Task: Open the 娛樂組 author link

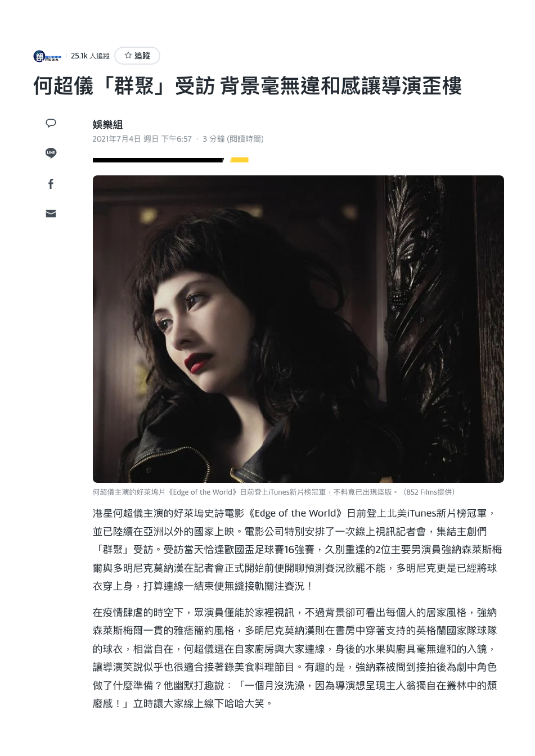Action: (107, 125)
